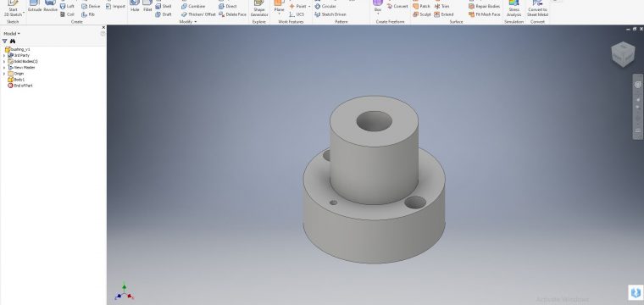Open Stress Analysis
Viewport: 644px width, 305px height.
514,8
